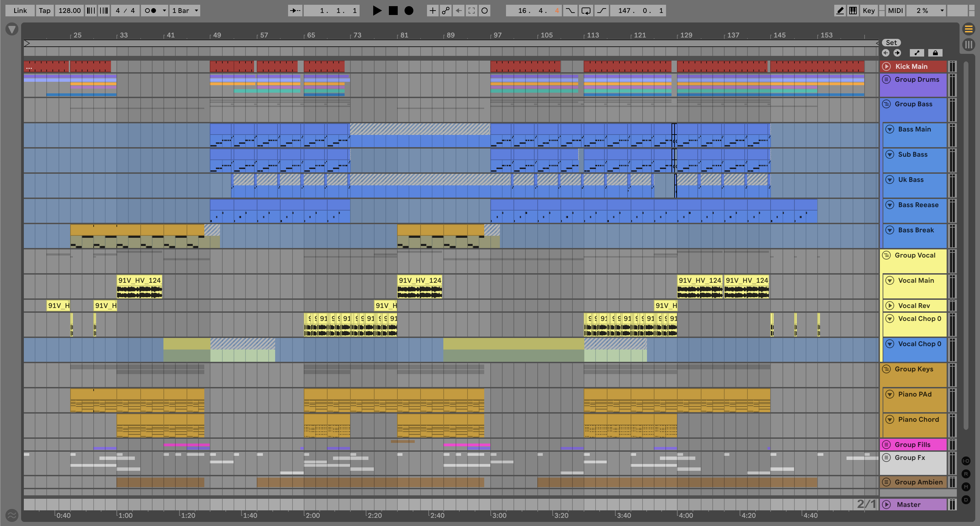The height and width of the screenshot is (526, 980).
Task: Toggle the Loop switch in the transport
Action: click(586, 11)
